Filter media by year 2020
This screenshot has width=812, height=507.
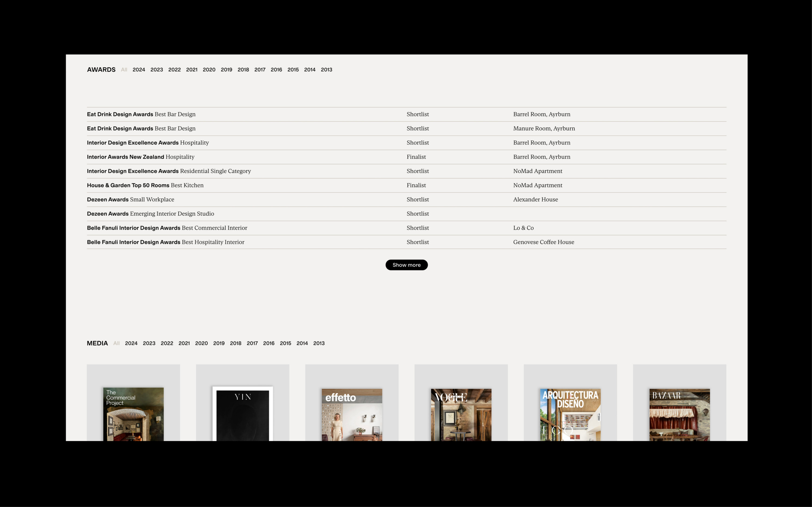pyautogui.click(x=201, y=343)
